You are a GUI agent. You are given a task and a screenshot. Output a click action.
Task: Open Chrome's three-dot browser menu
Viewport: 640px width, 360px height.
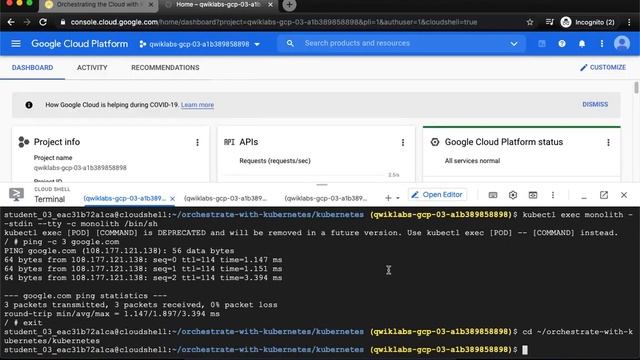coord(629,22)
